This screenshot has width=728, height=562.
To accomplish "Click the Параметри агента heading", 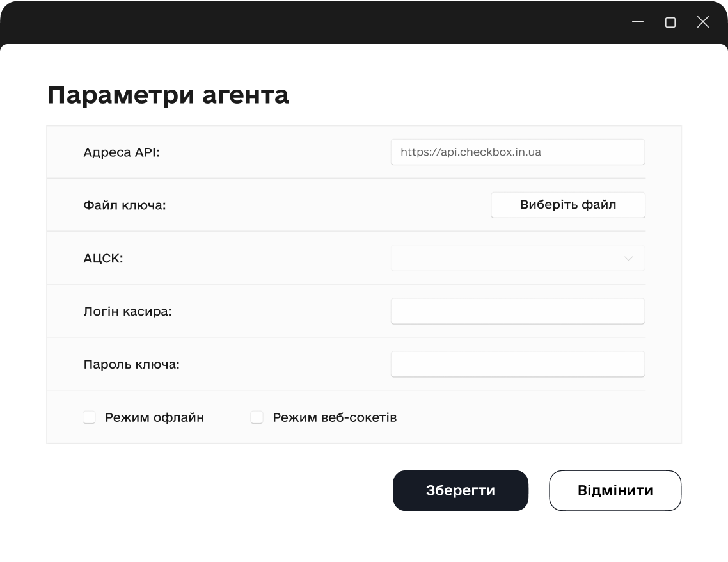I will tap(168, 95).
